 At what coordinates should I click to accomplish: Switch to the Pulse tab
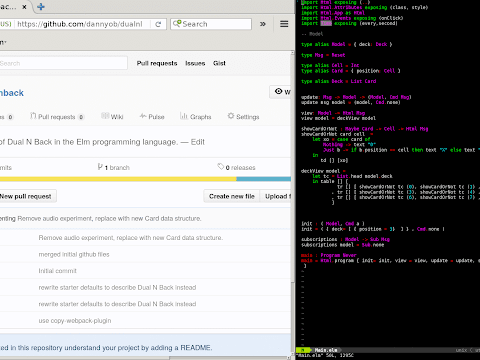coord(152,117)
